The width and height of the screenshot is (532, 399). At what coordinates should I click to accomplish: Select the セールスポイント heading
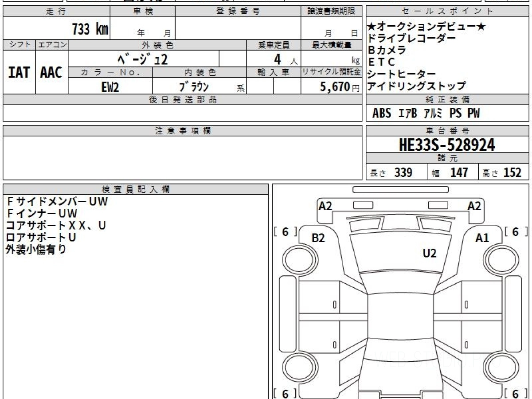(x=447, y=12)
